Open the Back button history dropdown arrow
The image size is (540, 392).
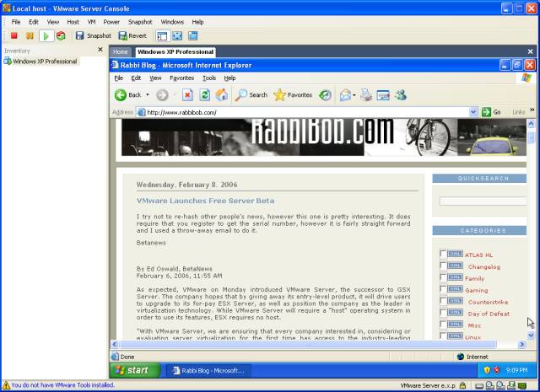(147, 95)
